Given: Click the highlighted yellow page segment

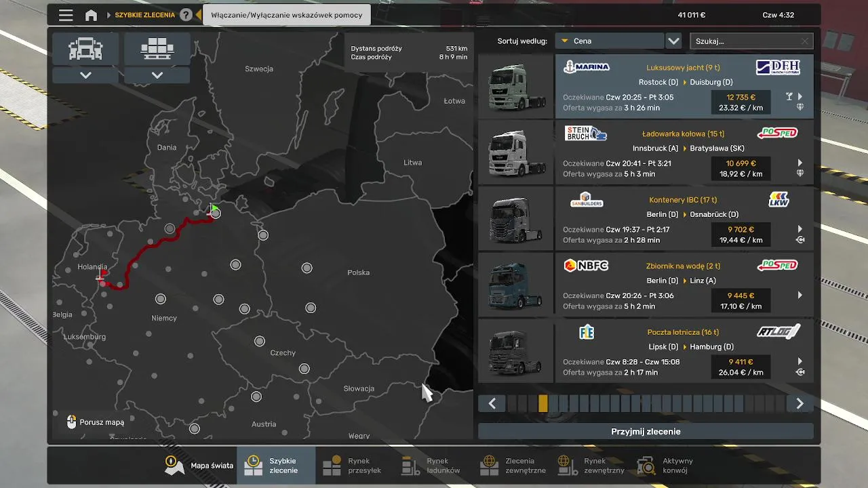Looking at the screenshot, I should tap(542, 404).
